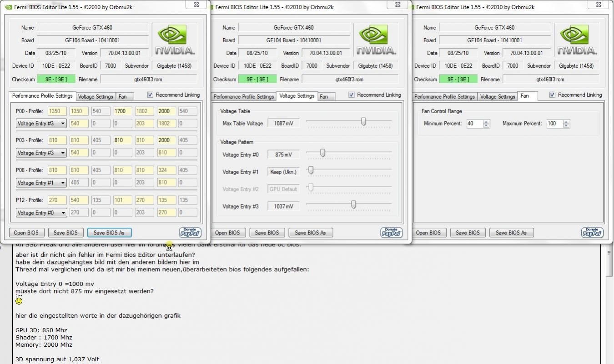Screen dimensions: 614x364
Task: Click the Voltage Entry #0 slider handle
Action: (x=322, y=153)
